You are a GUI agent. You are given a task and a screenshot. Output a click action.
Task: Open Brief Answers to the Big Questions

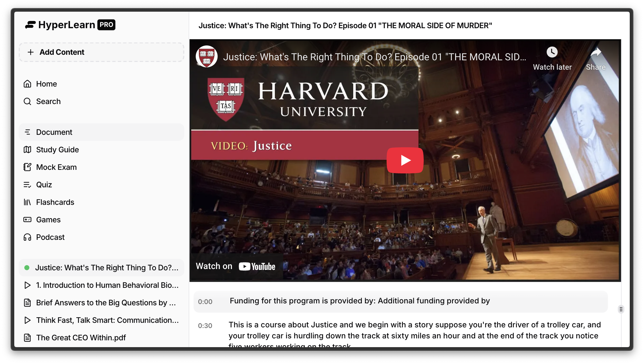[x=101, y=303]
